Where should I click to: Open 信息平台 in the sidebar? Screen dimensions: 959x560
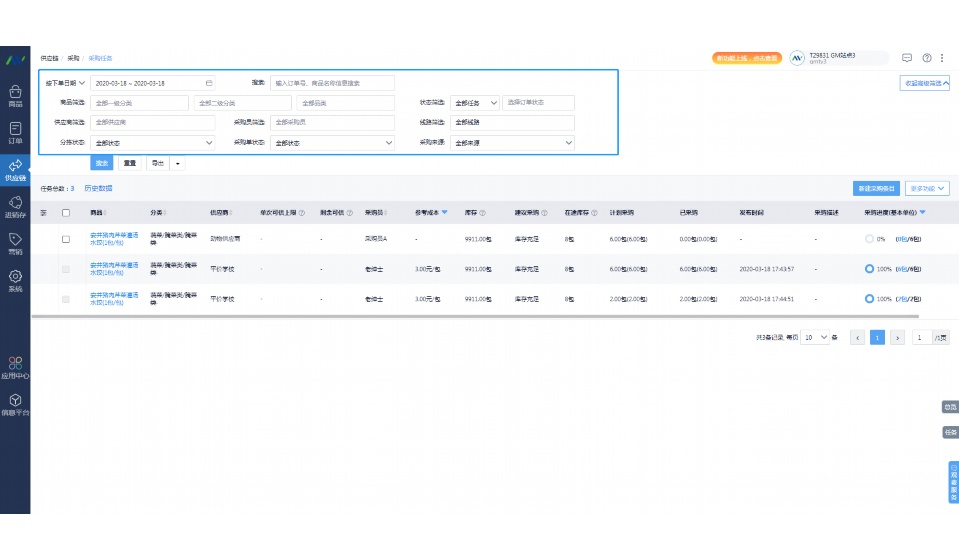click(x=15, y=404)
